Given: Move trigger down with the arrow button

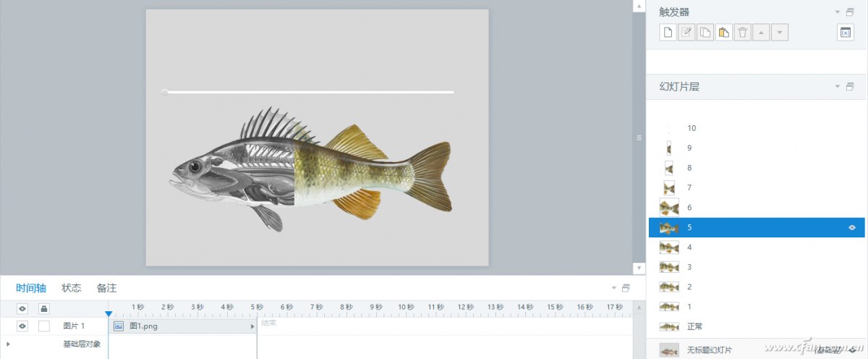Looking at the screenshot, I should click(779, 33).
